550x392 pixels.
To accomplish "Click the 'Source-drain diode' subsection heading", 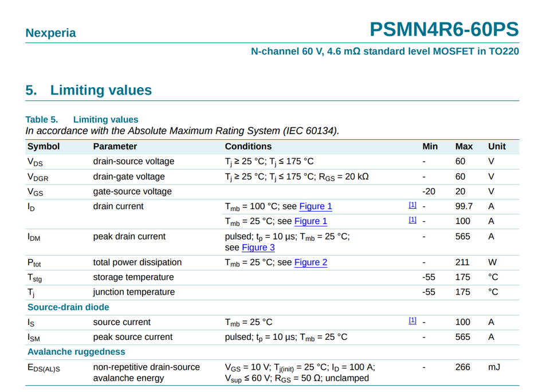I will click(68, 307).
